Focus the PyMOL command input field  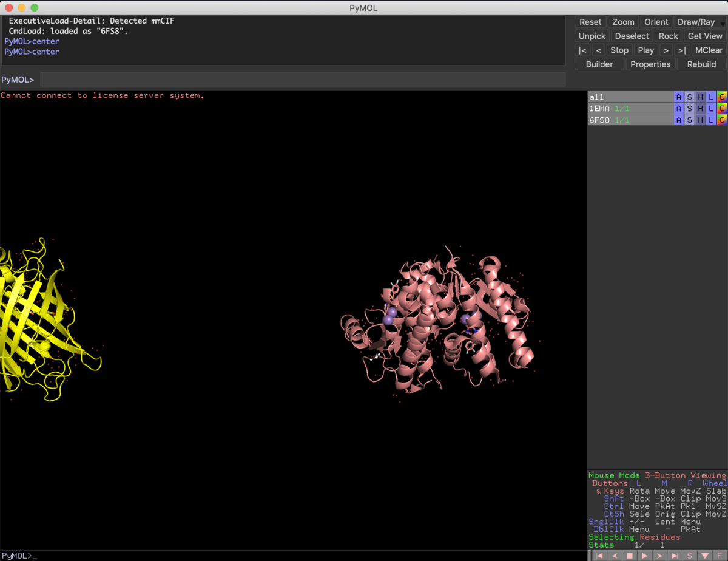click(303, 80)
